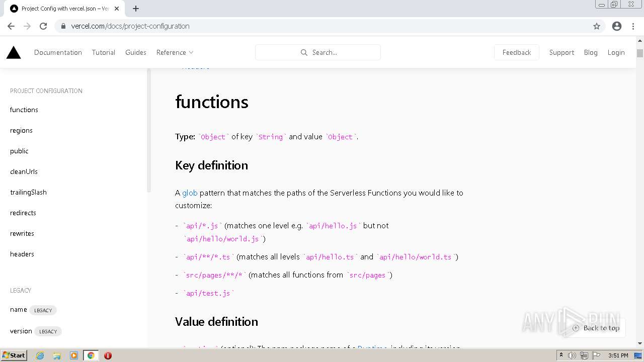This screenshot has height=362, width=644.
Task: Follow the glob hyperlink
Action: (x=190, y=193)
